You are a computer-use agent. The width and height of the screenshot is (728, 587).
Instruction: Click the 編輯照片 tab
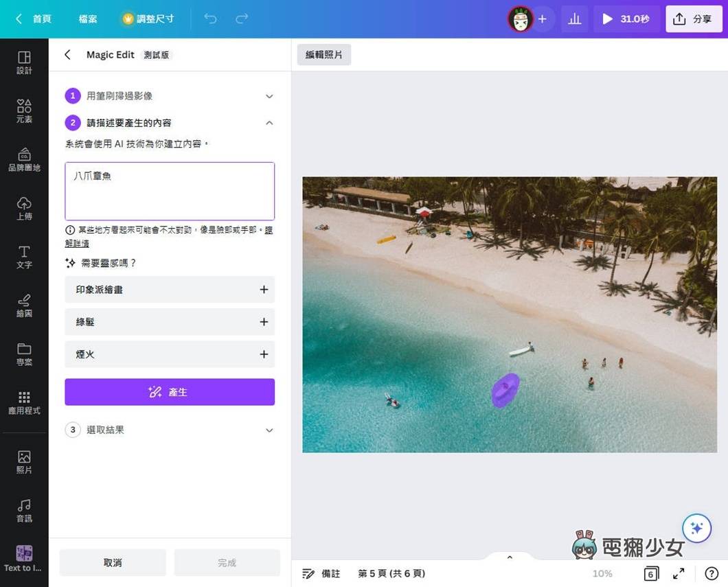(x=323, y=54)
